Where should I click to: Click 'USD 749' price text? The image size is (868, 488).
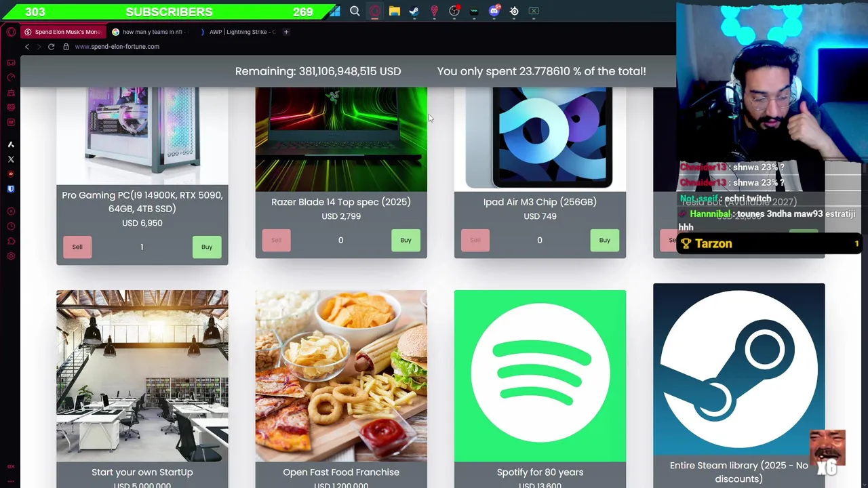(540, 216)
